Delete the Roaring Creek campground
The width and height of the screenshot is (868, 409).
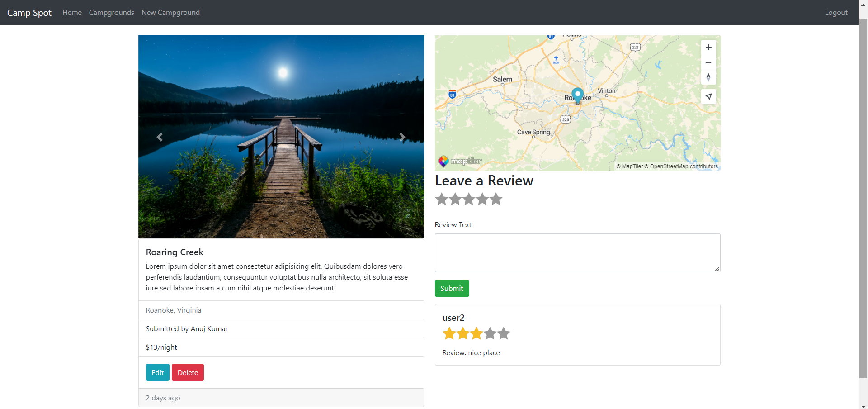188,372
